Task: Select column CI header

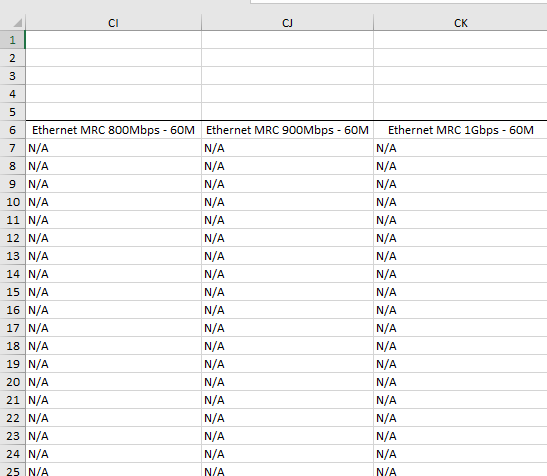Action: coord(113,23)
